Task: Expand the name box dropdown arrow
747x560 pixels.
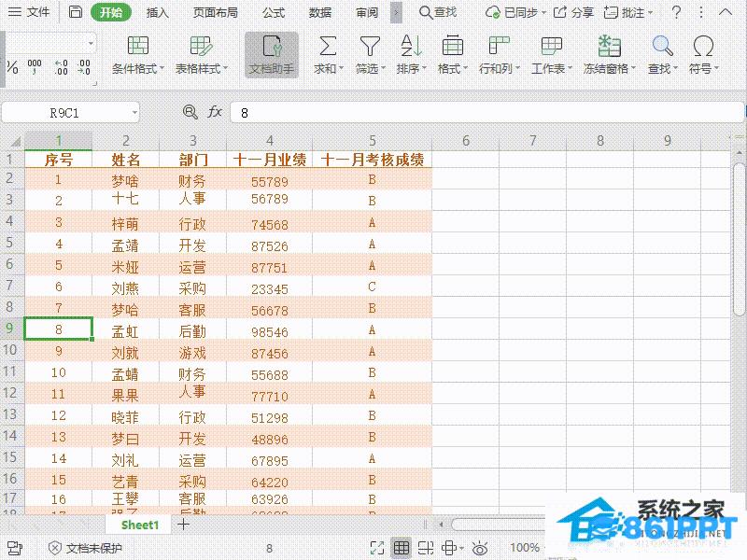Action: (x=134, y=113)
